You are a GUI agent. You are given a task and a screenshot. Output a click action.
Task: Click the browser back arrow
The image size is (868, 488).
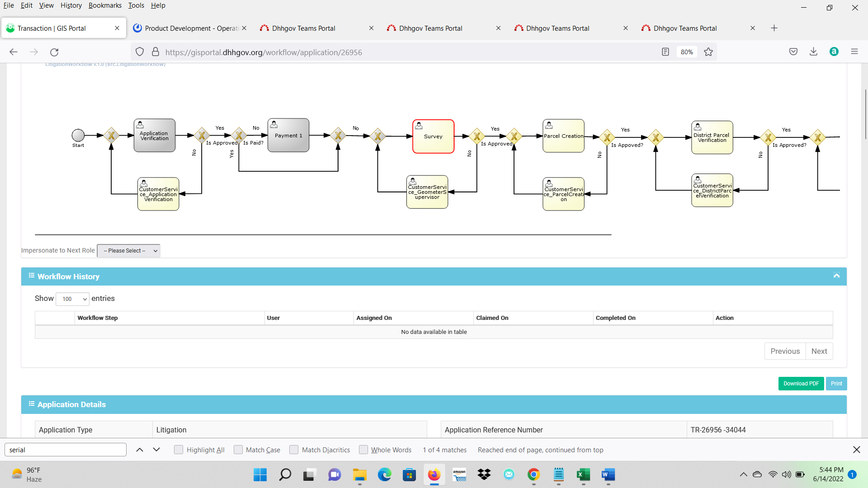(x=14, y=52)
